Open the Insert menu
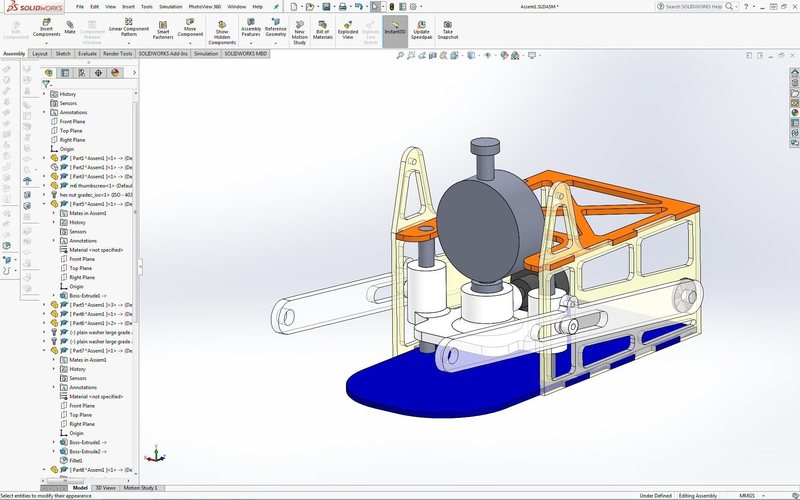800x500 pixels. click(x=129, y=7)
